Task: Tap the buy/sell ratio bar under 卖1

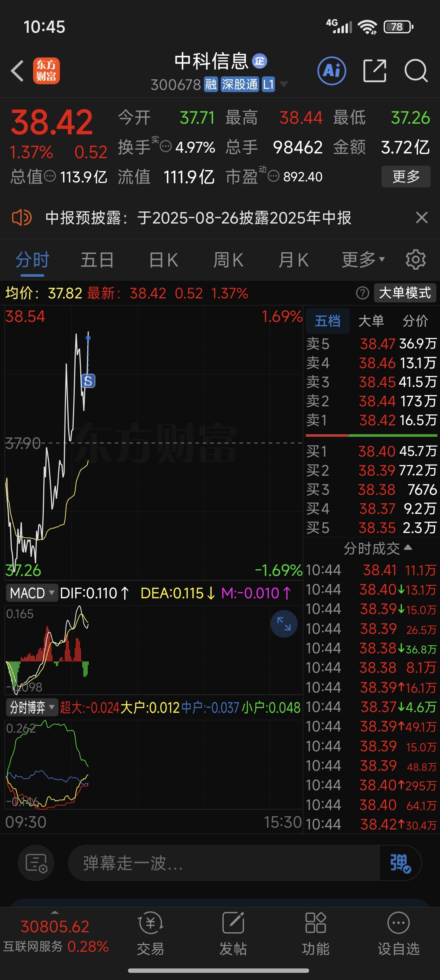Action: [x=371, y=435]
